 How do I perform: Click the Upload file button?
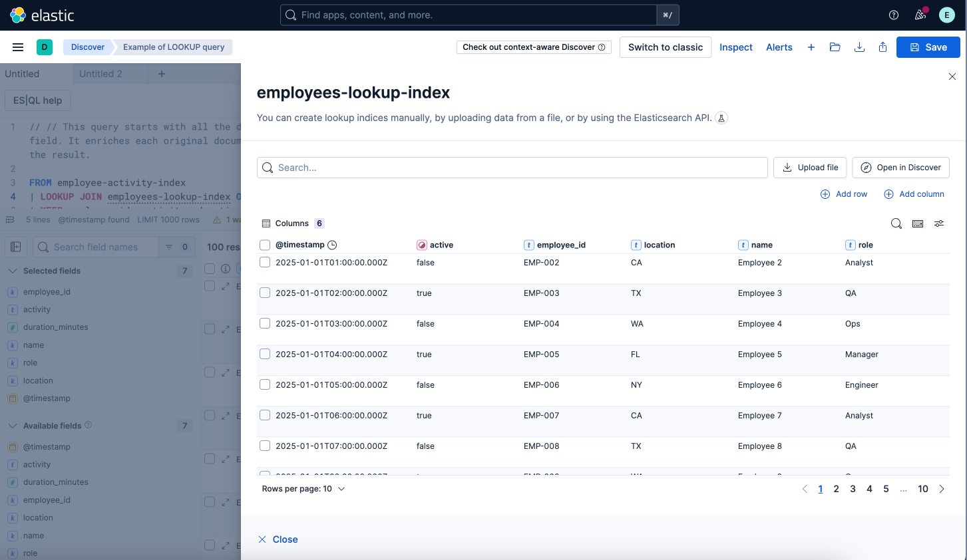click(809, 167)
